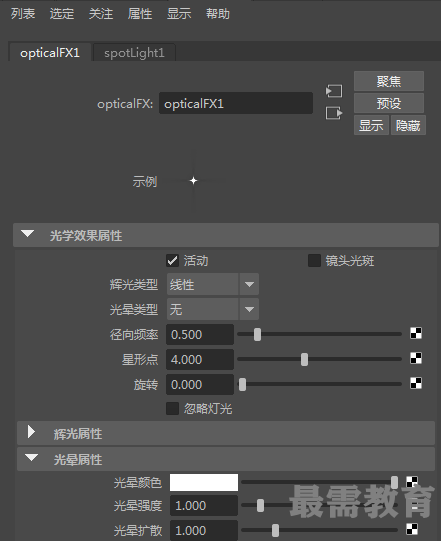Screen dimensions: 441x541
Task: Open texture map button for 光晕颜色
Action: click(412, 482)
